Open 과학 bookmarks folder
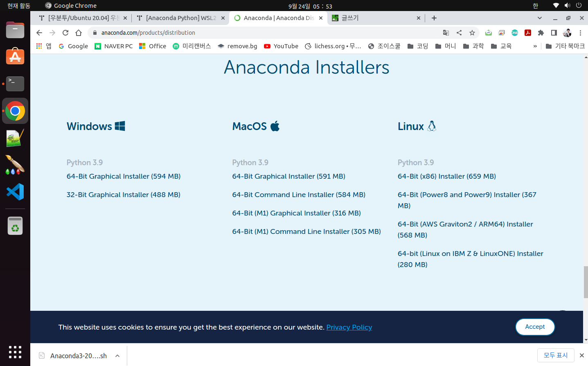Screen dimensions: 588x366 click(x=473, y=46)
